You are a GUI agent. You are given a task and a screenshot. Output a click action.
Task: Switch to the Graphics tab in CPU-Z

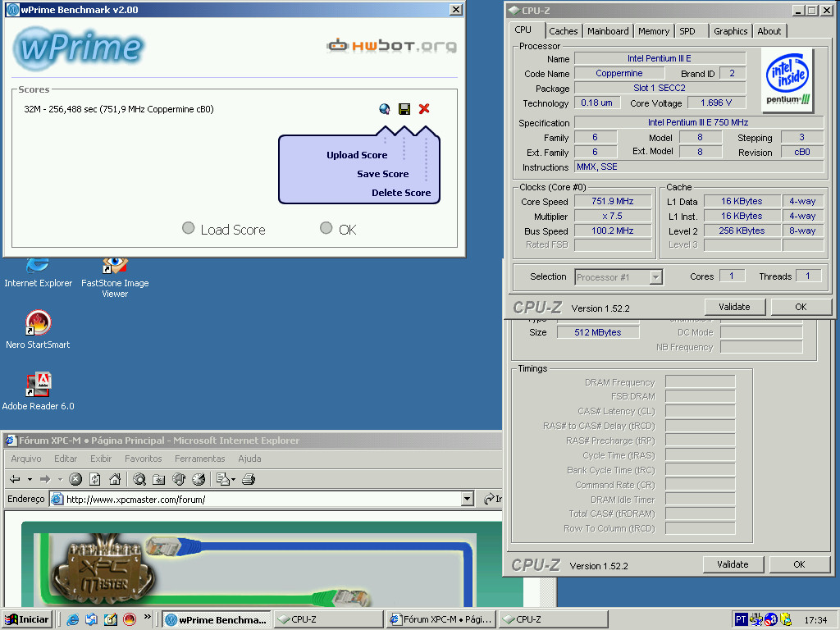pyautogui.click(x=730, y=31)
